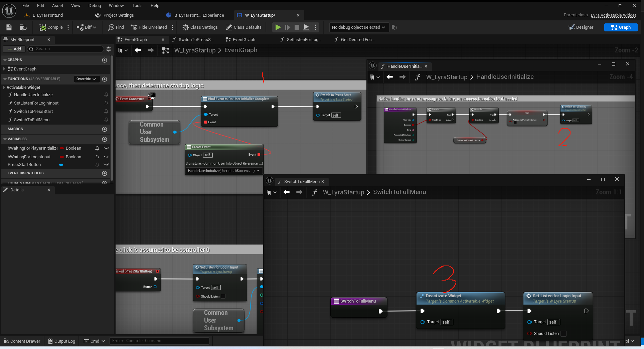Click the Save blueprint icon

point(9,27)
